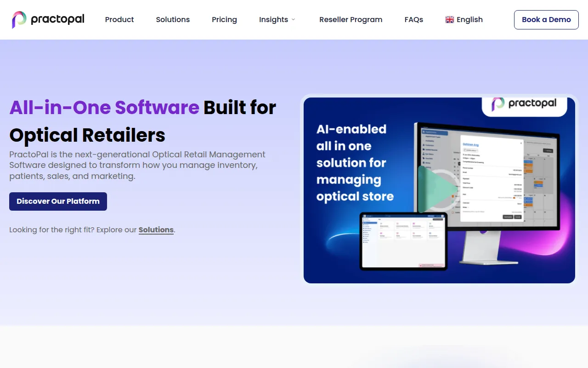Play the promo video via play icon
This screenshot has width=588, height=368.
(x=438, y=190)
